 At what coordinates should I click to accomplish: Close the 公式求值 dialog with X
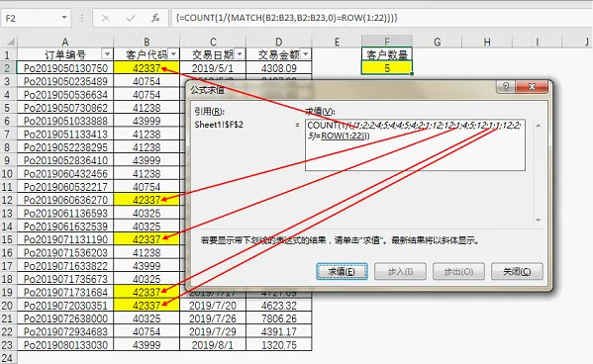click(532, 87)
